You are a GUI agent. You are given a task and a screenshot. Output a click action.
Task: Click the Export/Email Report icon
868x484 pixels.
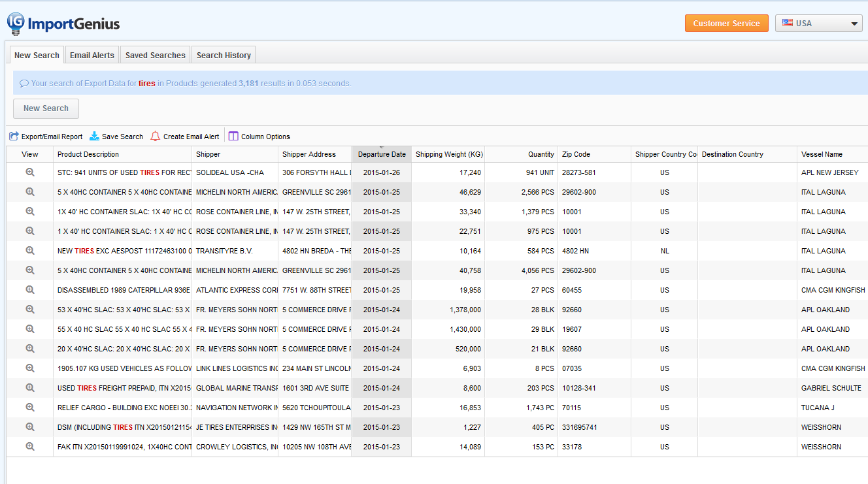click(14, 137)
